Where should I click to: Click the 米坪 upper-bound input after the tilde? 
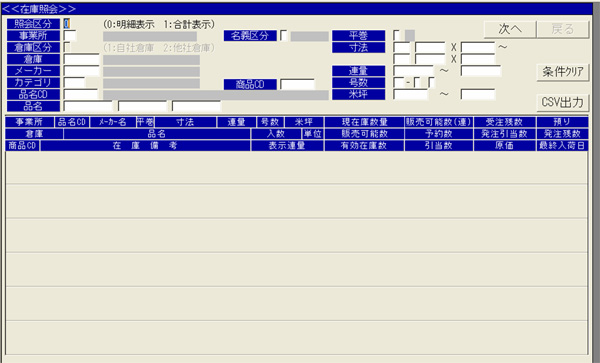pyautogui.click(x=478, y=94)
